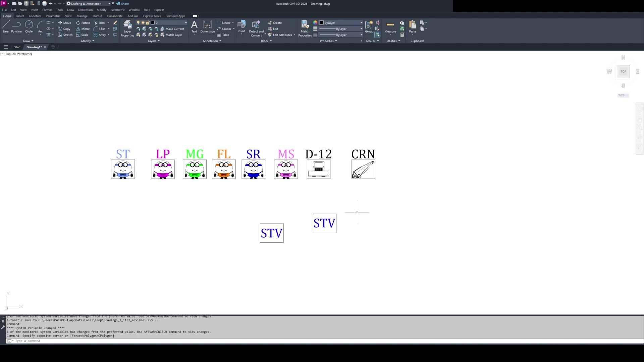Click Match Layer button
Image resolution: width=644 pixels, height=362 pixels.
click(171, 35)
